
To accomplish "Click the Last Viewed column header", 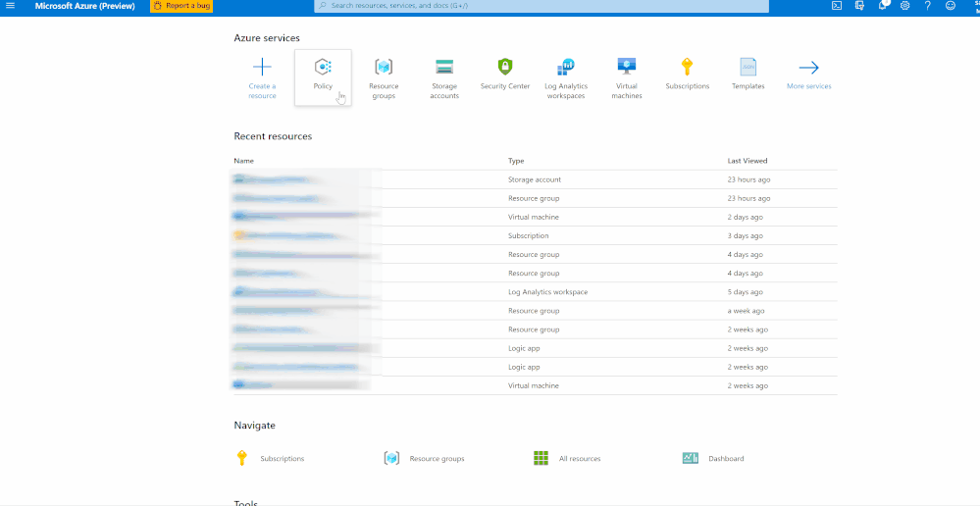I will [748, 161].
